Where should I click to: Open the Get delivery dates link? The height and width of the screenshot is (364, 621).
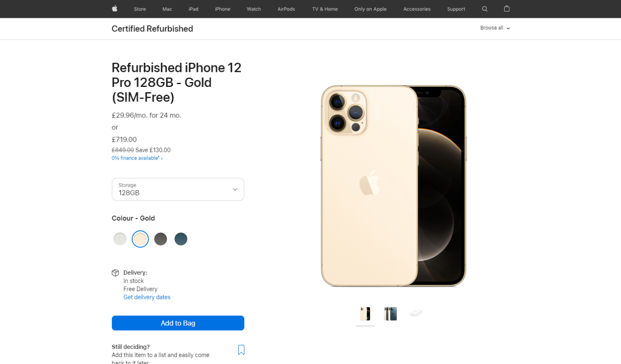pos(147,297)
